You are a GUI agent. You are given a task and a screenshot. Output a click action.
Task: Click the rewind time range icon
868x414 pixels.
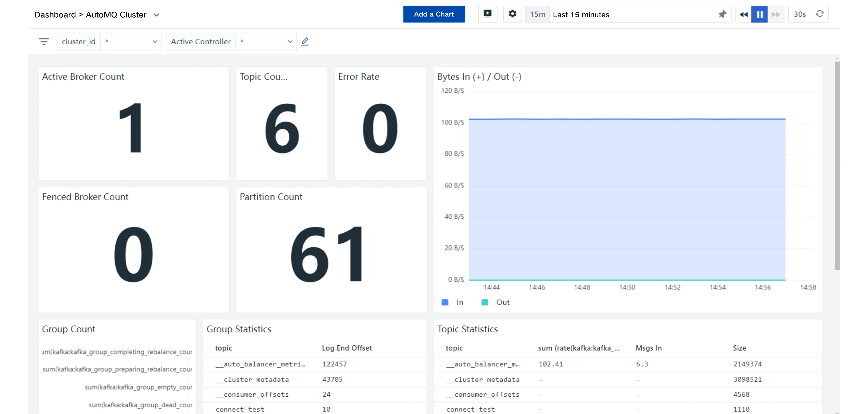click(x=743, y=14)
